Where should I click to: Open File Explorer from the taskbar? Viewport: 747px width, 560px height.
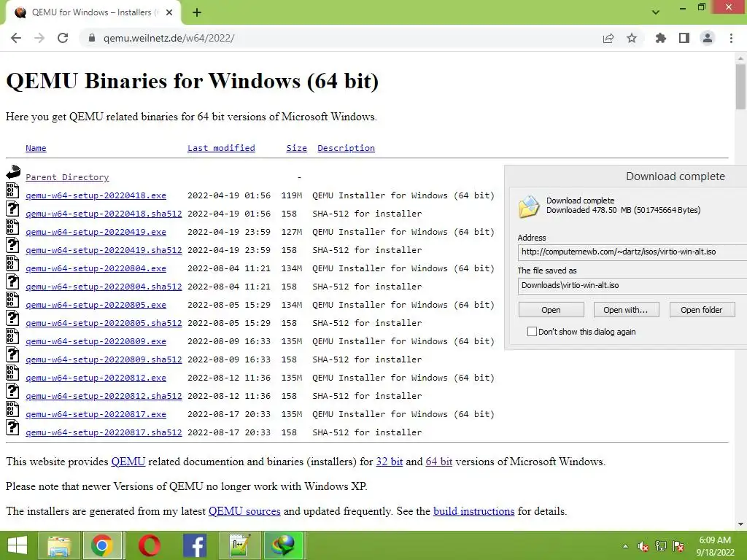tap(59, 545)
